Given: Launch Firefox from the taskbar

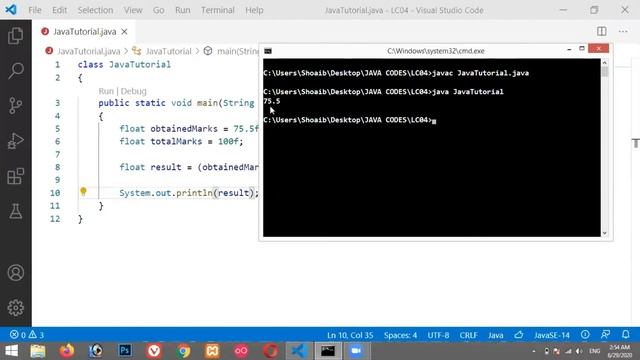Looking at the screenshot, I should 67,351.
